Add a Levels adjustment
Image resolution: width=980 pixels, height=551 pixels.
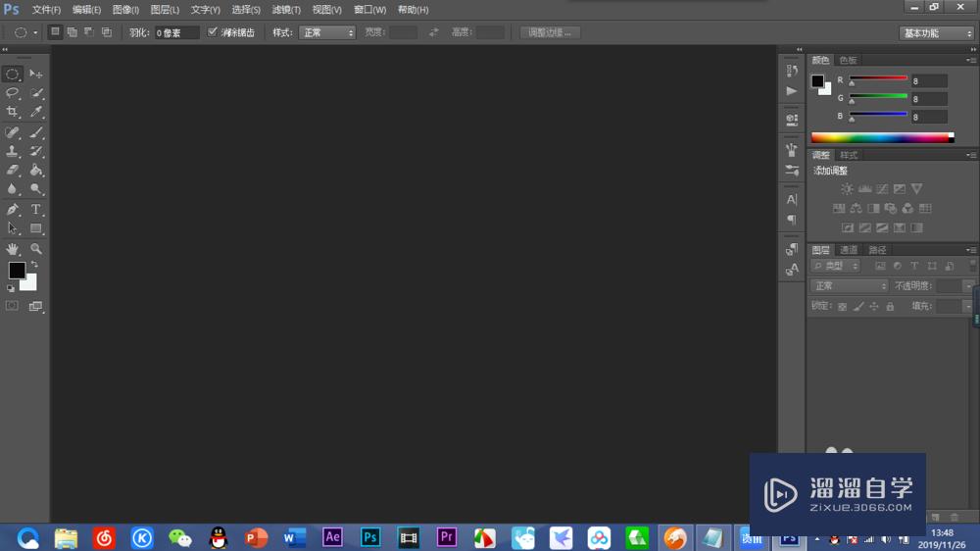[x=865, y=189]
